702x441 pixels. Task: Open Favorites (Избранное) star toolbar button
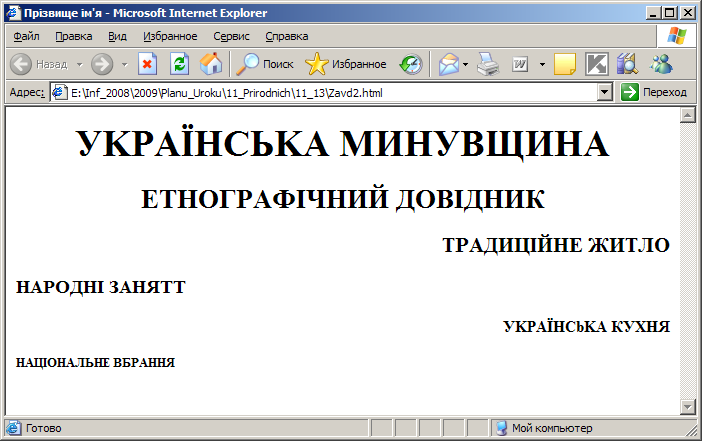pyautogui.click(x=346, y=64)
